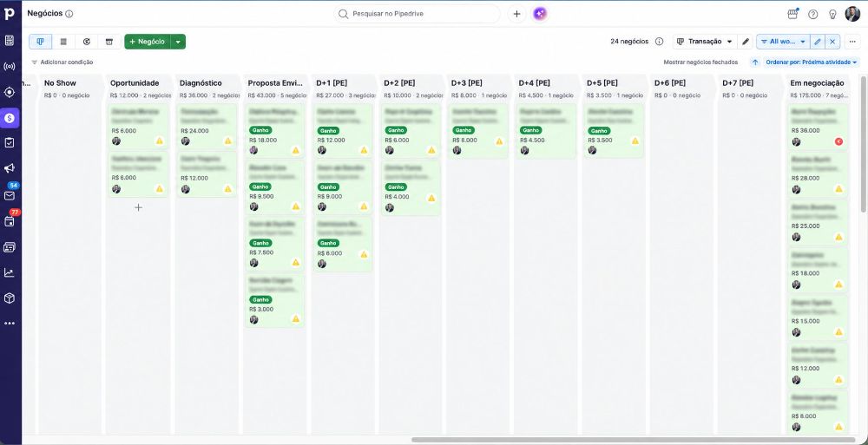Open the Contacts card sidebar icon
This screenshot has width=868, height=445.
tap(10, 247)
